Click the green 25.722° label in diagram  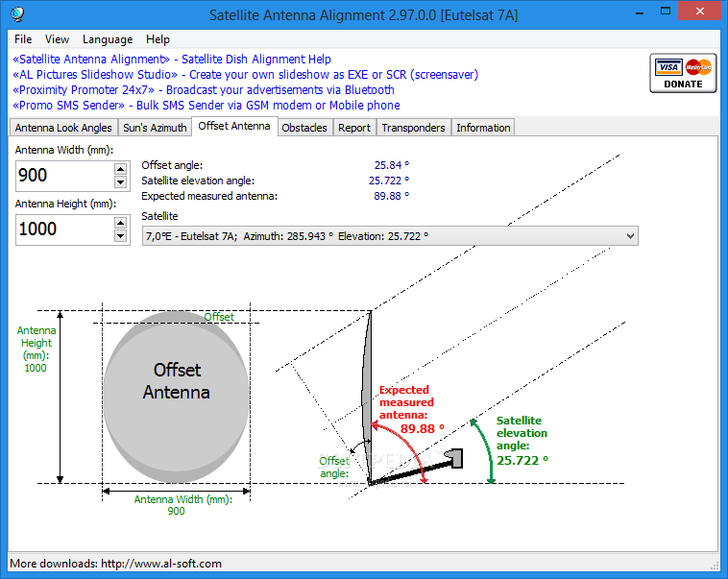[x=522, y=461]
